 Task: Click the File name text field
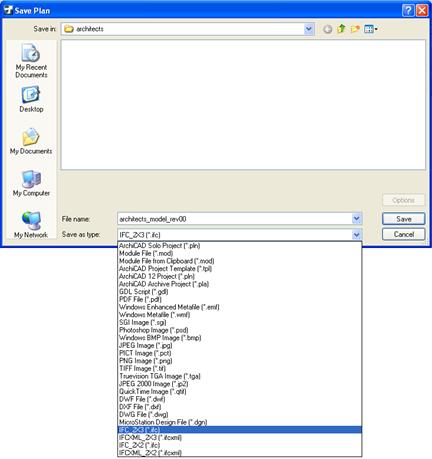235,219
